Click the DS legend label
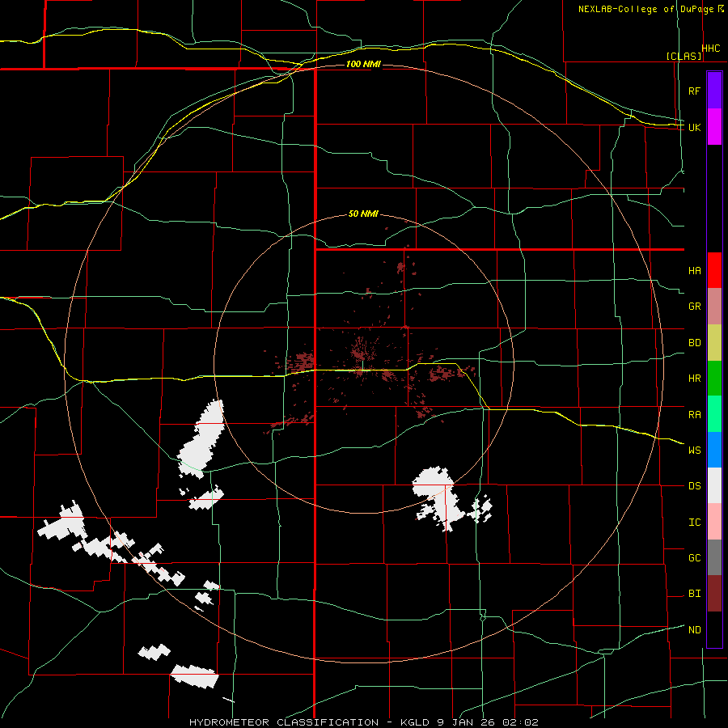This screenshot has width=728, height=728. click(694, 486)
